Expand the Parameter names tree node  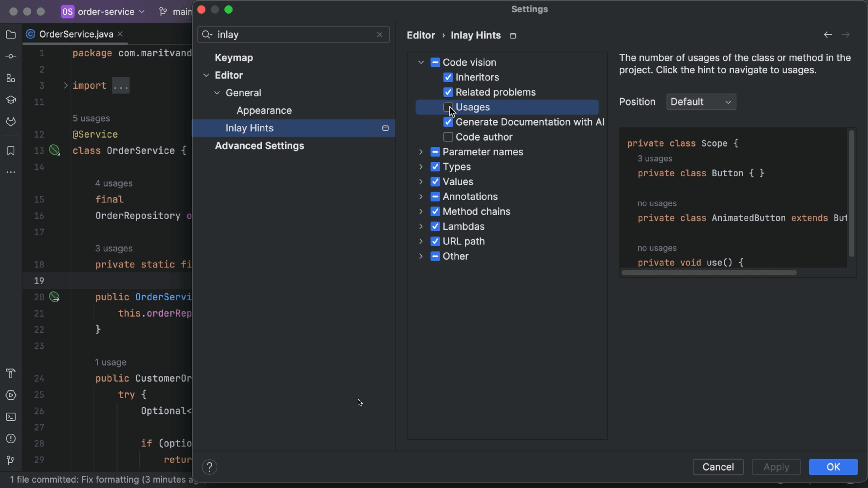click(421, 152)
